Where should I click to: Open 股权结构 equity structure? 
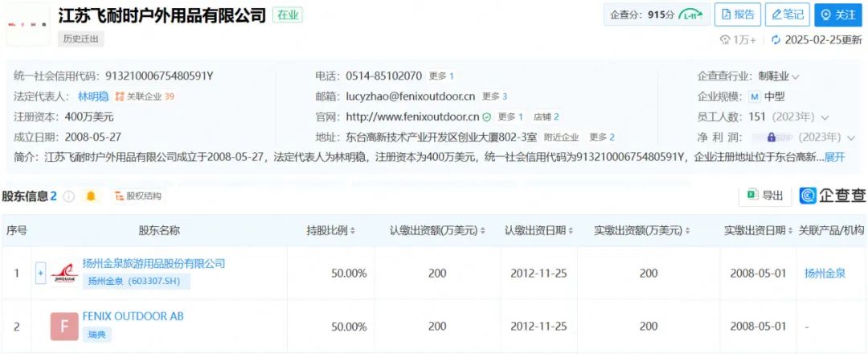click(138, 196)
